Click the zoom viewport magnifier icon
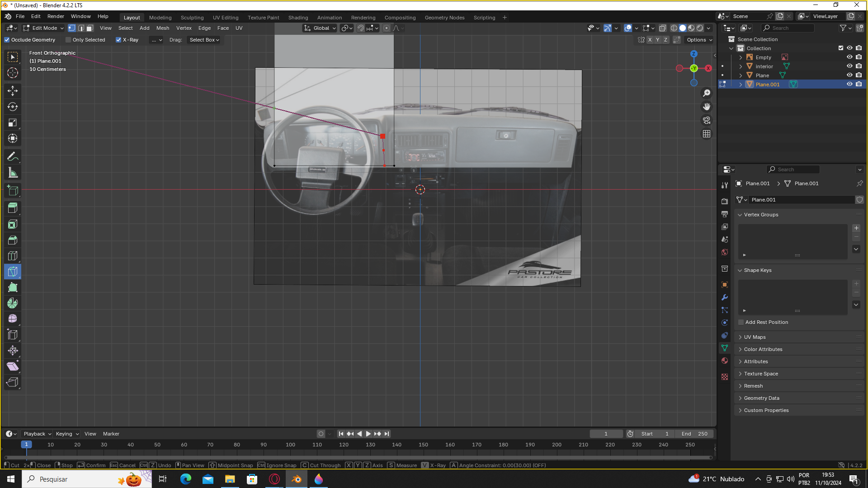868x488 pixels. 707,93
